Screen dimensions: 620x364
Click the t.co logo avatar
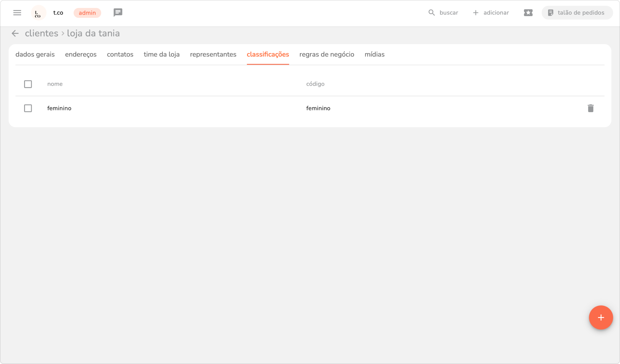tap(38, 13)
